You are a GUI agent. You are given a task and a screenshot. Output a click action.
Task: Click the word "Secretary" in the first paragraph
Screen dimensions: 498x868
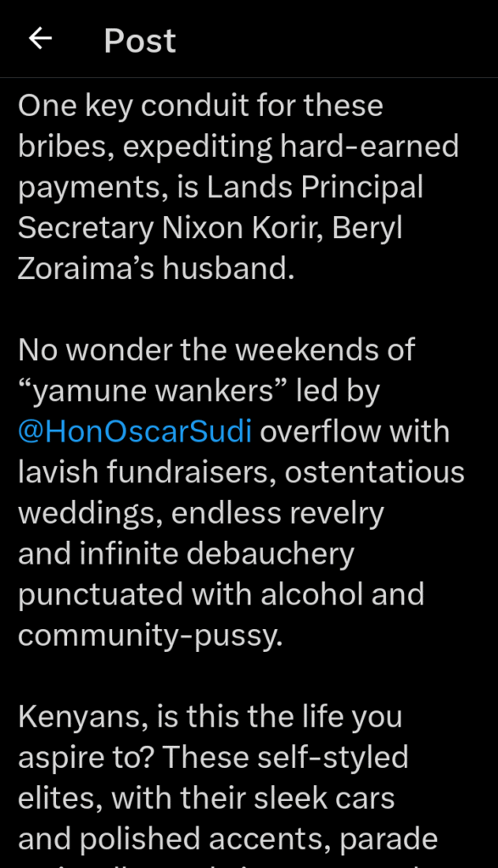(x=86, y=228)
